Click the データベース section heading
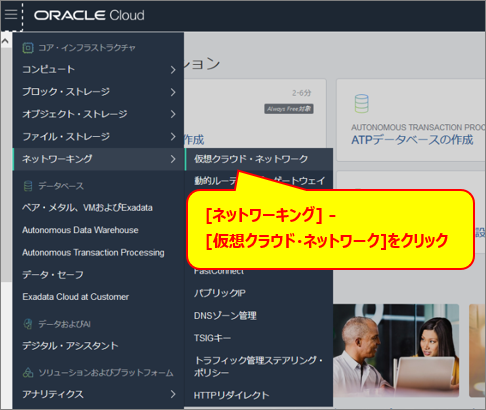Screen dimensions: 486x410 point(61,186)
